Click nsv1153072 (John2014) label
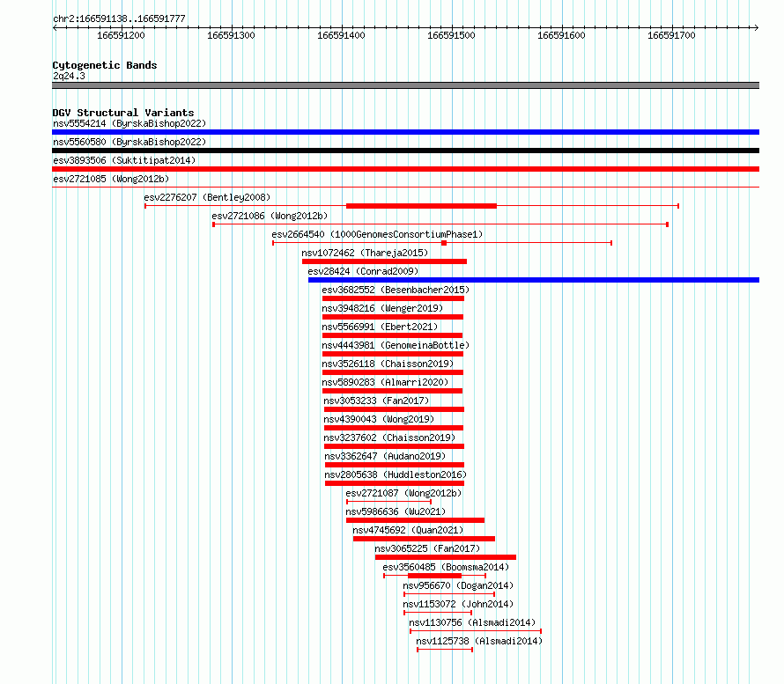The image size is (784, 684). click(x=458, y=604)
